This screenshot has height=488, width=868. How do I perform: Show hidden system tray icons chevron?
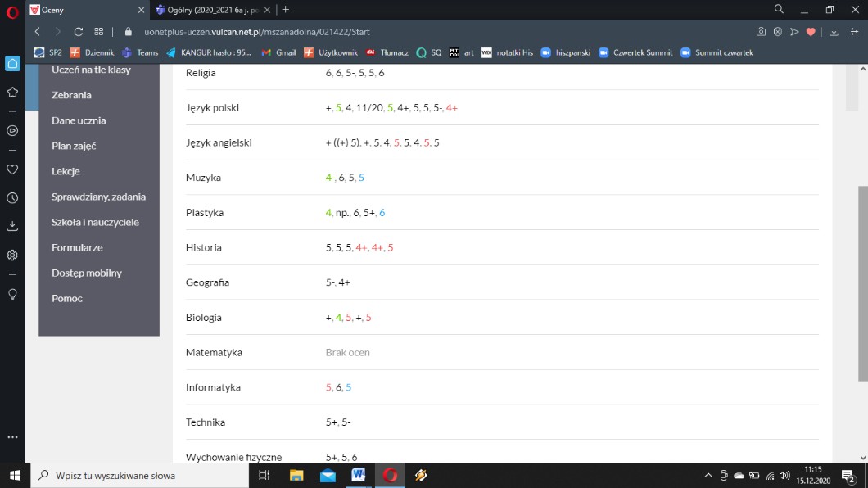[x=708, y=476]
